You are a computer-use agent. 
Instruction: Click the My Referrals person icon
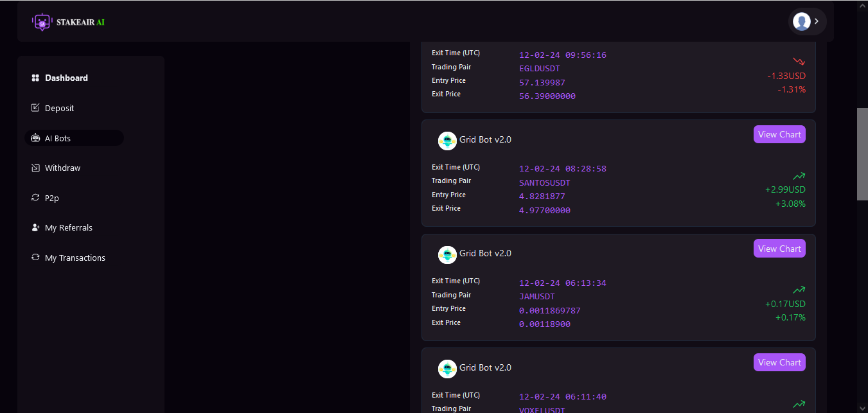click(x=35, y=227)
